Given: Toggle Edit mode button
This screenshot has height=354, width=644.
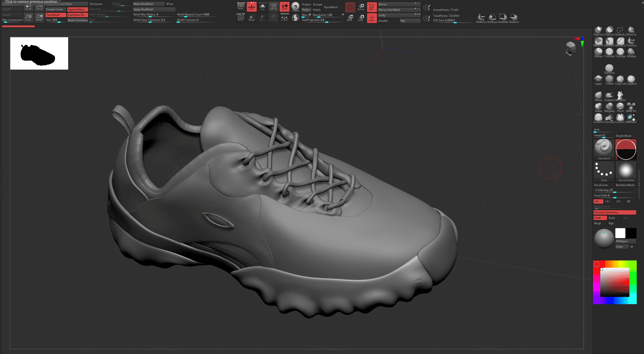Looking at the screenshot, I should [x=372, y=7].
